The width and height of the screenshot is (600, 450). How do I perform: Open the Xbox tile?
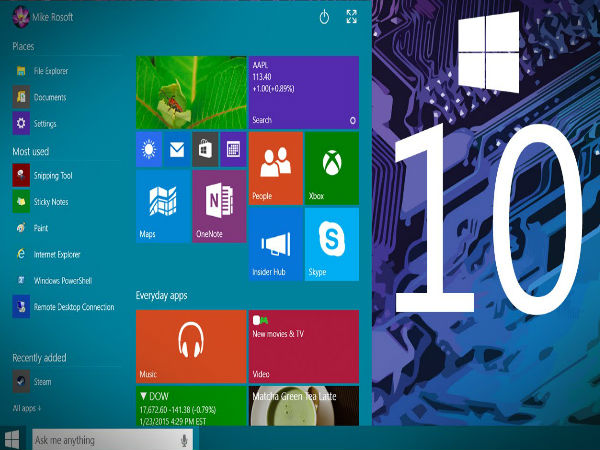click(332, 165)
